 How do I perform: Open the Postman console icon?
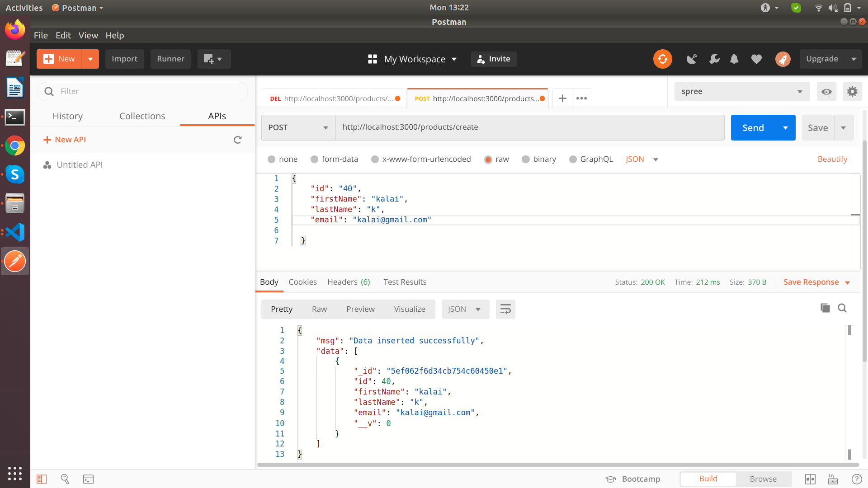88,479
